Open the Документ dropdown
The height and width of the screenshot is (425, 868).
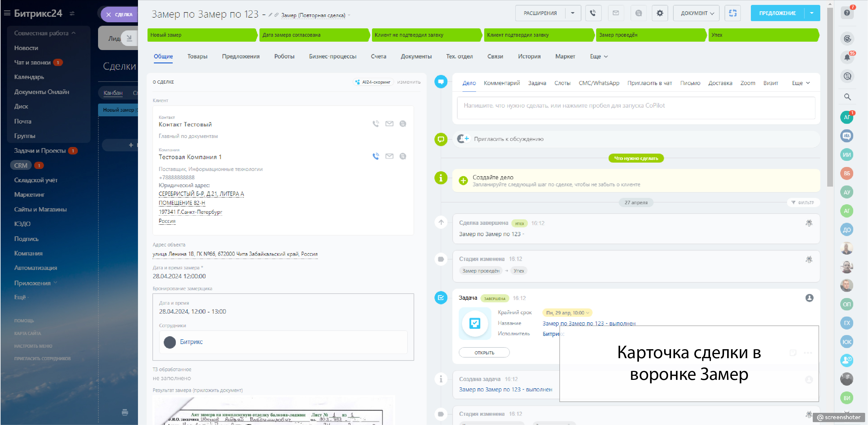696,13
